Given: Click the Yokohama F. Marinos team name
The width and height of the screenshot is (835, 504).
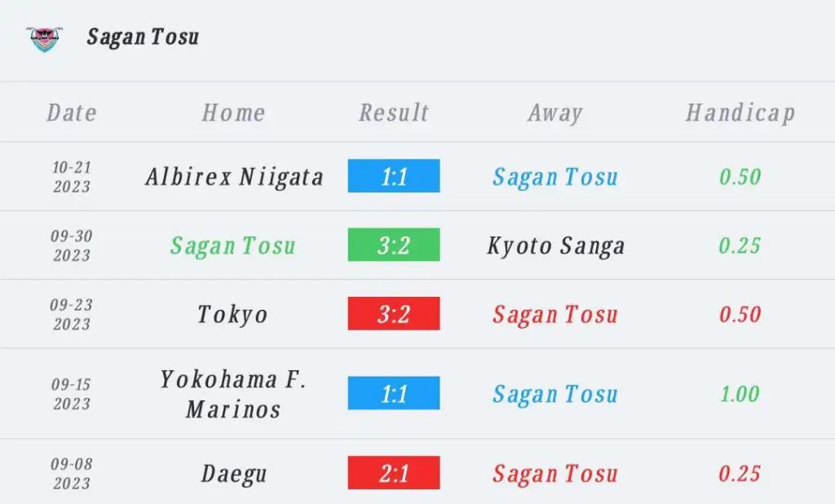Looking at the screenshot, I should click(x=233, y=394).
